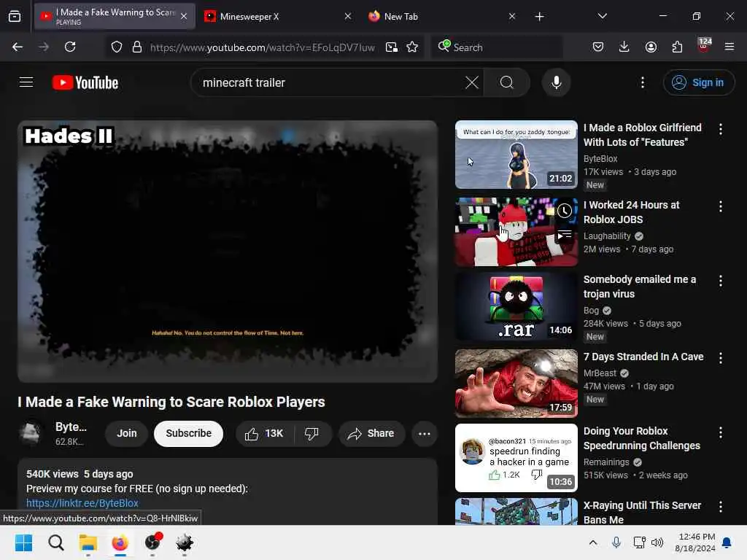Click the Hades II video player

click(x=228, y=252)
